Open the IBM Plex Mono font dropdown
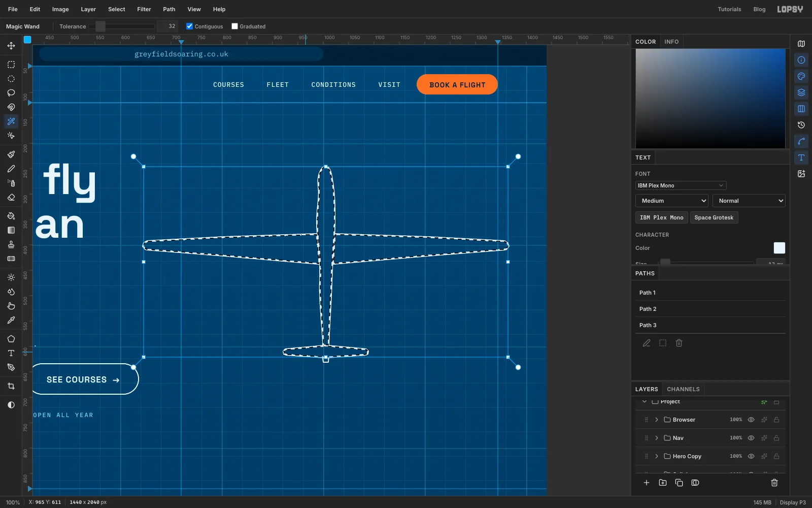The width and height of the screenshot is (812, 508). [681, 185]
